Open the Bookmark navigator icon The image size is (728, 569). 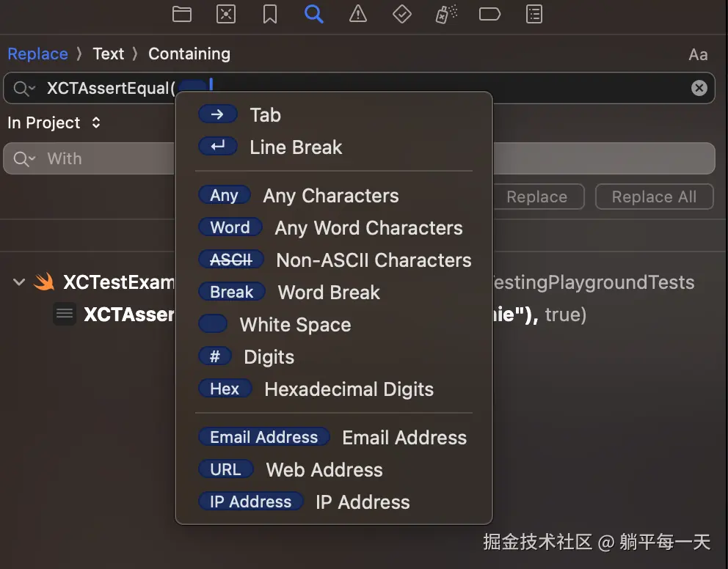tap(270, 14)
